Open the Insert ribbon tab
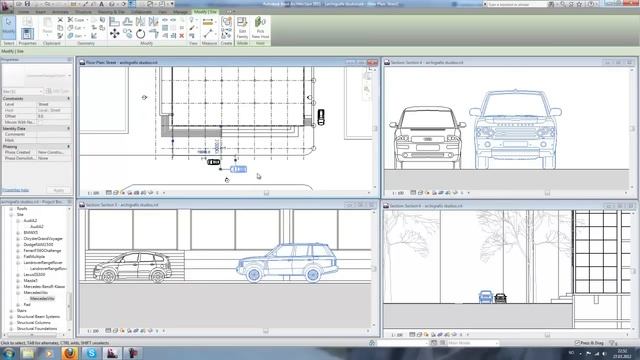The width and height of the screenshot is (640, 360). (x=40, y=12)
